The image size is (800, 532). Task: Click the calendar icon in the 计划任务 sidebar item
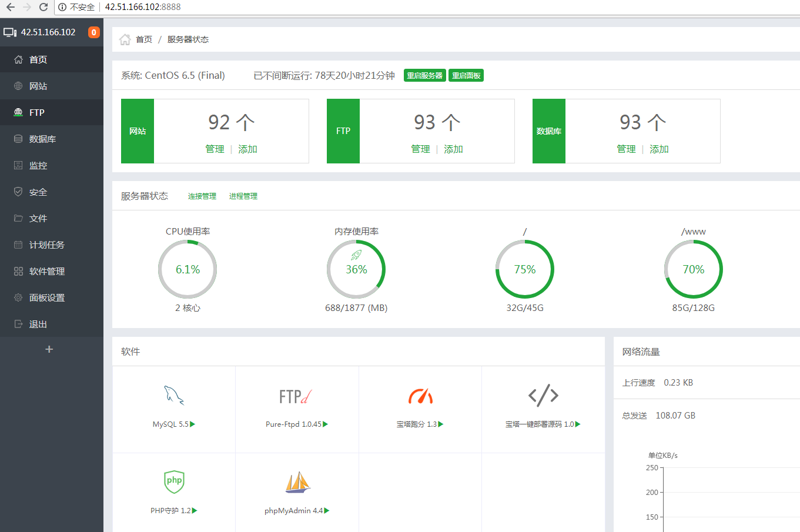coord(18,245)
